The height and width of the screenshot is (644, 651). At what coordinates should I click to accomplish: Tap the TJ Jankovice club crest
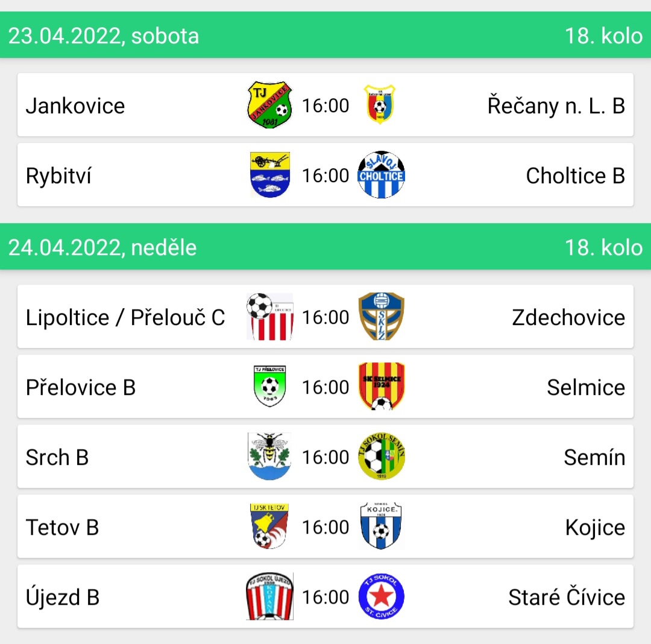tap(270, 105)
